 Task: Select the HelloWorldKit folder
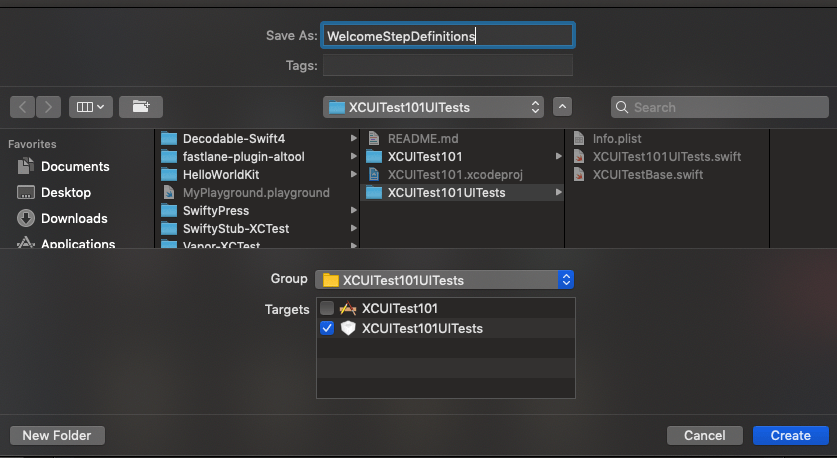(222, 174)
